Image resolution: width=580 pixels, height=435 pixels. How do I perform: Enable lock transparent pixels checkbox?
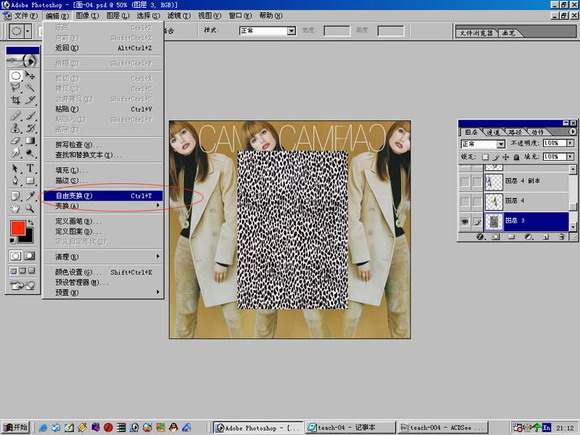(485, 157)
